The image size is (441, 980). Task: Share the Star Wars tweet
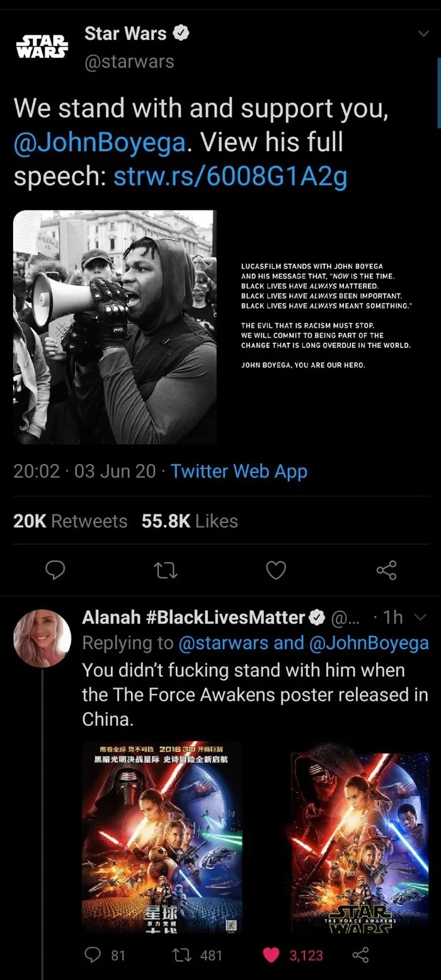386,570
